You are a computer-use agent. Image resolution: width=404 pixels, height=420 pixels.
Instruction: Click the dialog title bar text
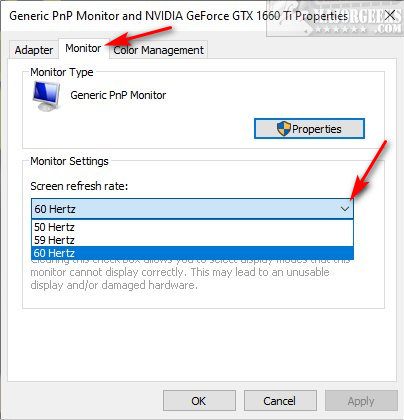(178, 16)
